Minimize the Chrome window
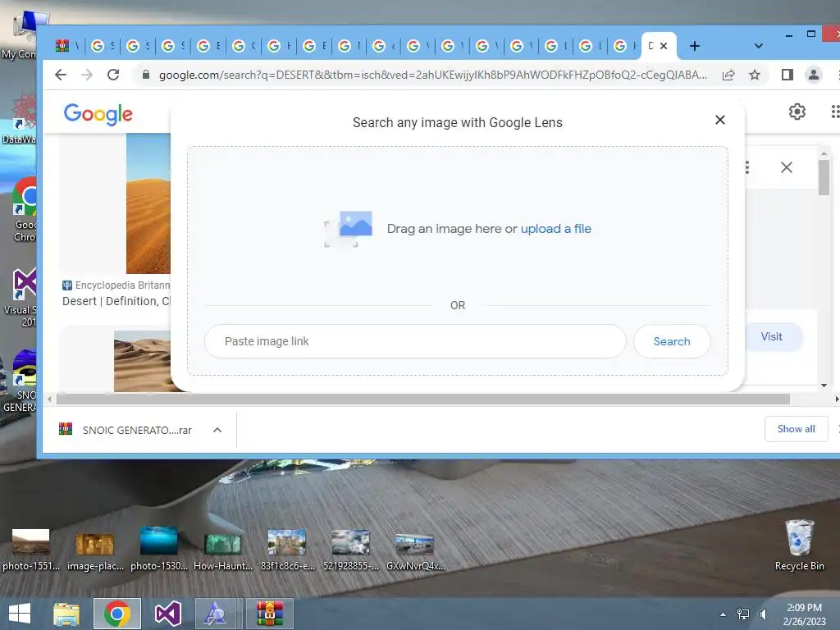The height and width of the screenshot is (630, 840). click(788, 35)
